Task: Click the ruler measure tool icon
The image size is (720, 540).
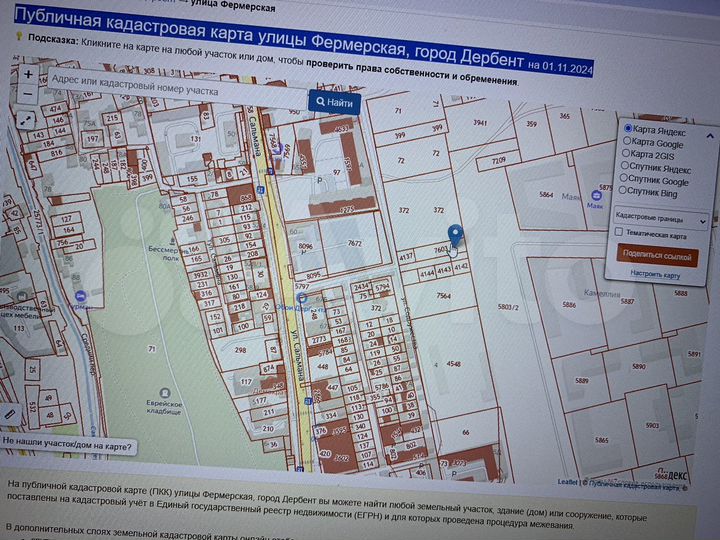Action: point(9,412)
